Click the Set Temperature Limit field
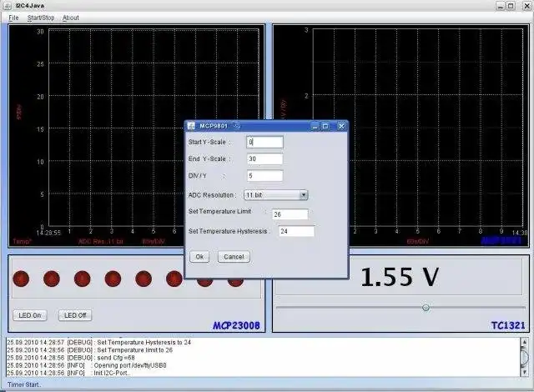 point(290,214)
